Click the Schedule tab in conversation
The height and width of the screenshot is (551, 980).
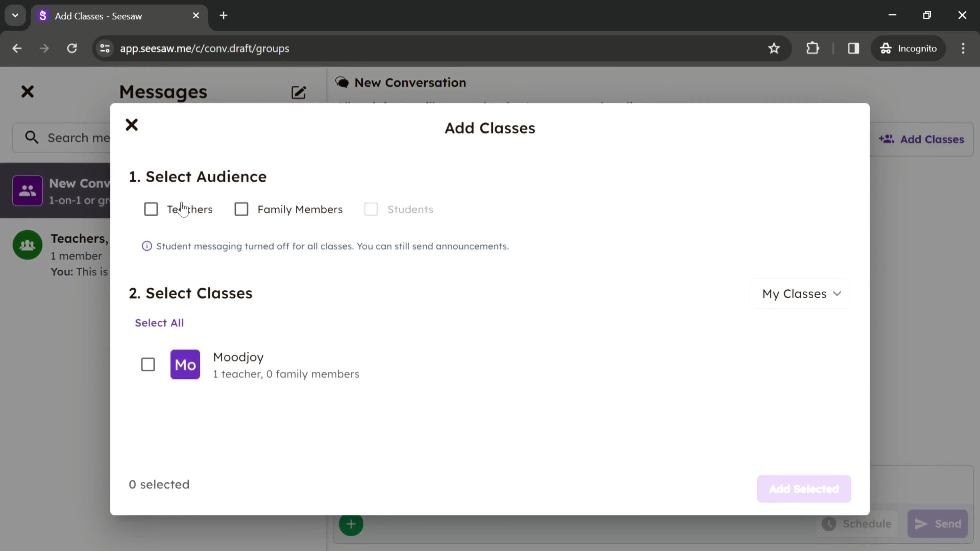tap(862, 525)
